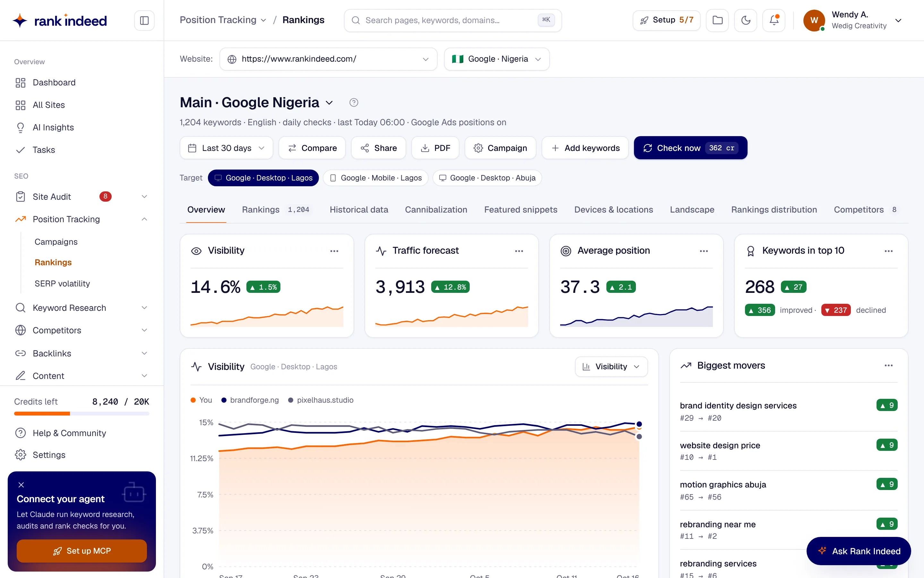Open the Website URL dropdown
924x578 pixels.
coord(328,59)
